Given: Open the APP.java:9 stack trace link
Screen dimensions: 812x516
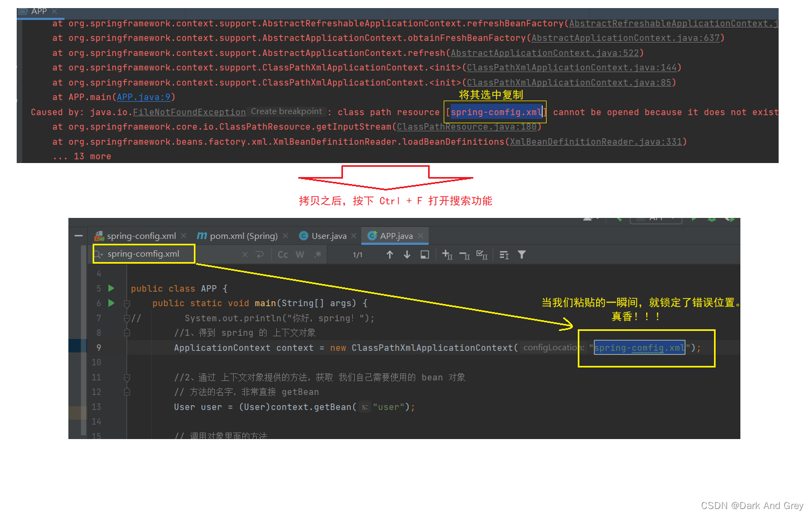Looking at the screenshot, I should point(143,97).
